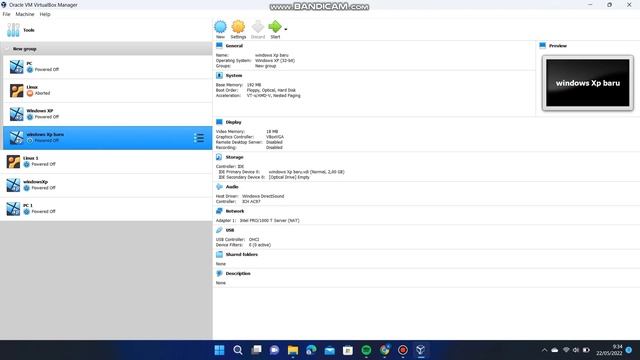Select the windowsXp machine
Viewport: 640px width, 360px height.
(x=106, y=185)
